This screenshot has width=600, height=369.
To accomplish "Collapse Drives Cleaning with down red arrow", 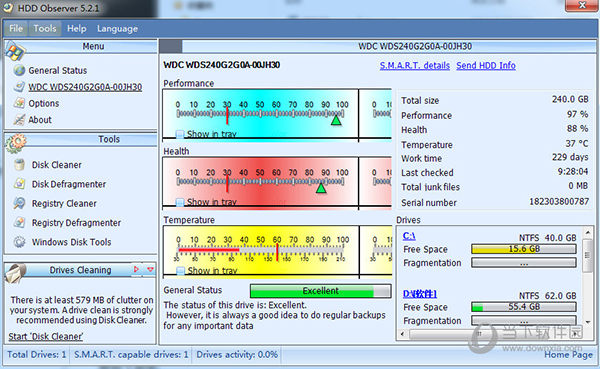I will [150, 269].
